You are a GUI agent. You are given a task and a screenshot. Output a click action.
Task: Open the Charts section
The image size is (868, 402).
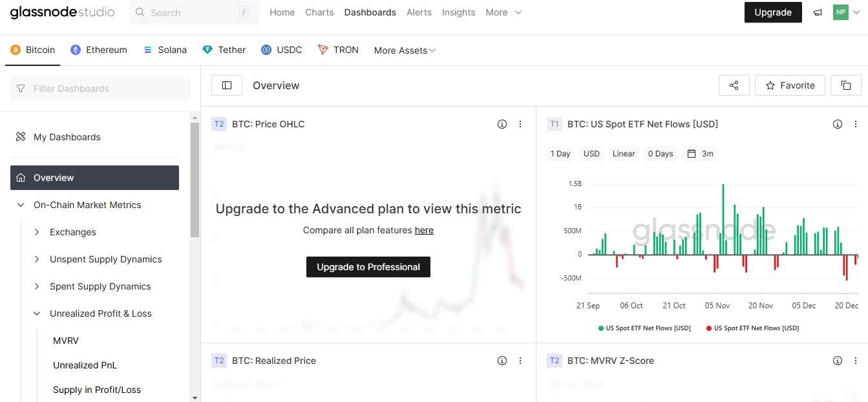(x=320, y=12)
